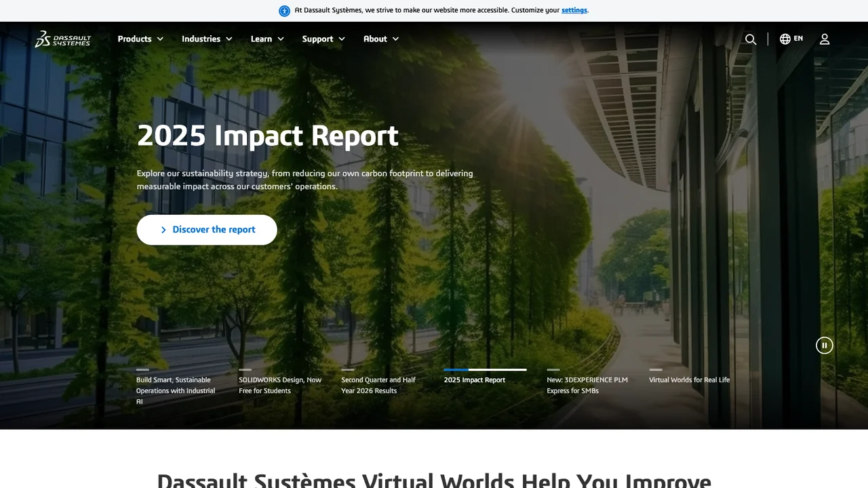Expand the Products menu
The height and width of the screenshot is (488, 868).
click(140, 39)
